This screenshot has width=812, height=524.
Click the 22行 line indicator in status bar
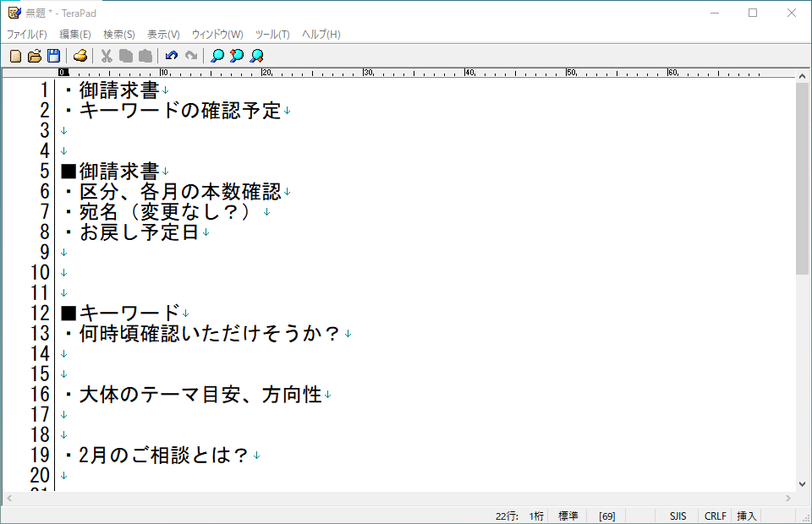(507, 516)
